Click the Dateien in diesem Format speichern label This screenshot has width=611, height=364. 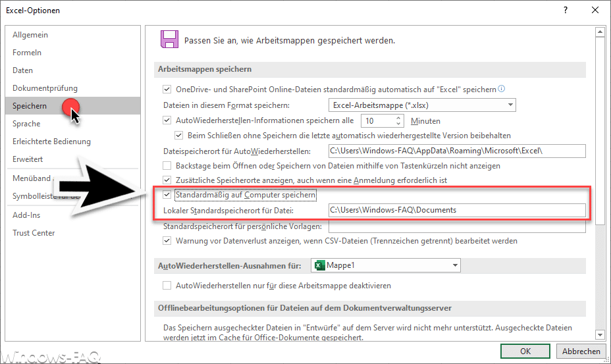[x=226, y=105]
